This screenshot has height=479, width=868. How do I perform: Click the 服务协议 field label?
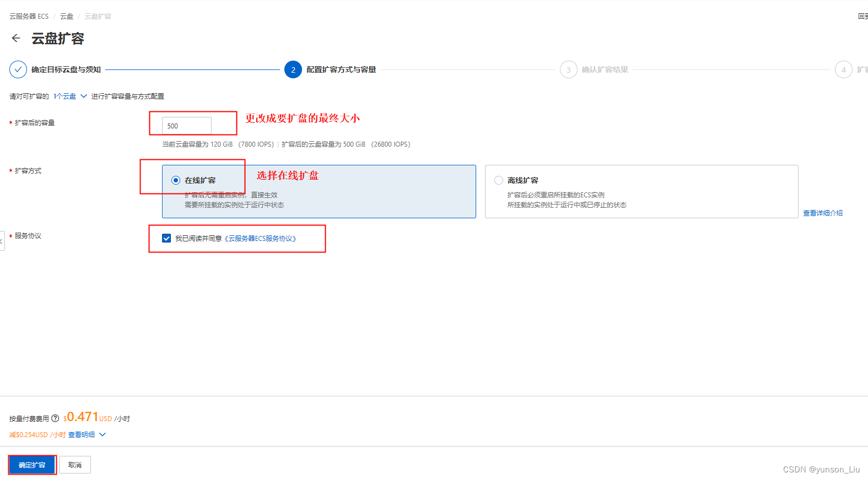[28, 236]
